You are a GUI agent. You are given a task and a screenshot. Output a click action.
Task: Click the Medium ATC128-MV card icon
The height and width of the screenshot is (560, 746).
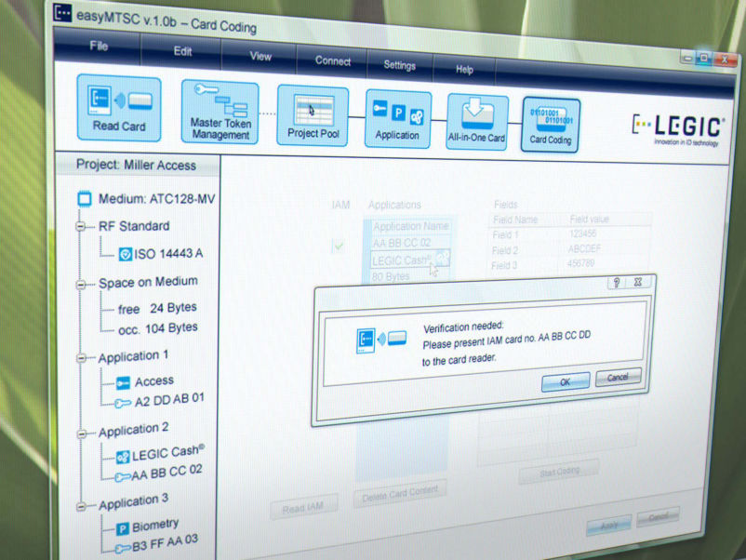coord(85,198)
